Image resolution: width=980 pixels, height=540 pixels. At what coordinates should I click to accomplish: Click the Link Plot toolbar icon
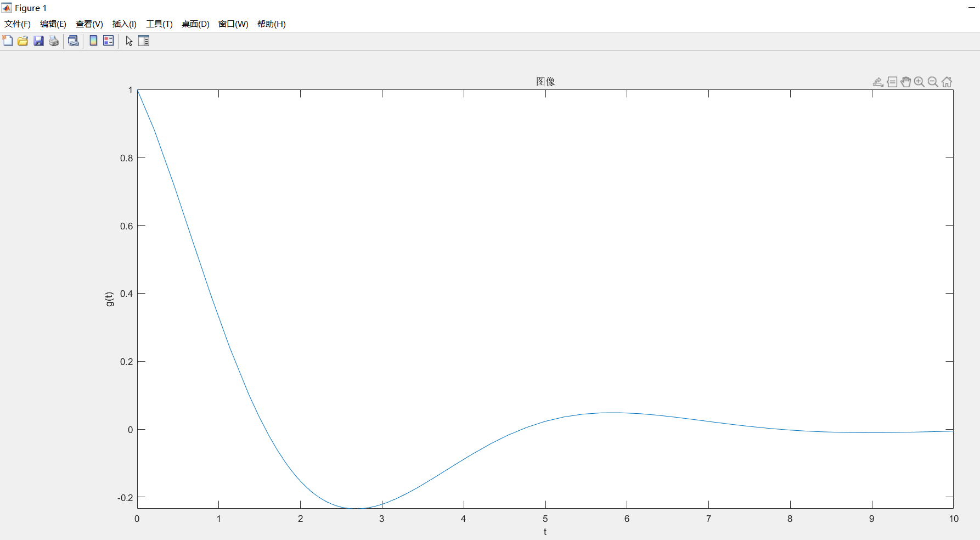[x=74, y=41]
